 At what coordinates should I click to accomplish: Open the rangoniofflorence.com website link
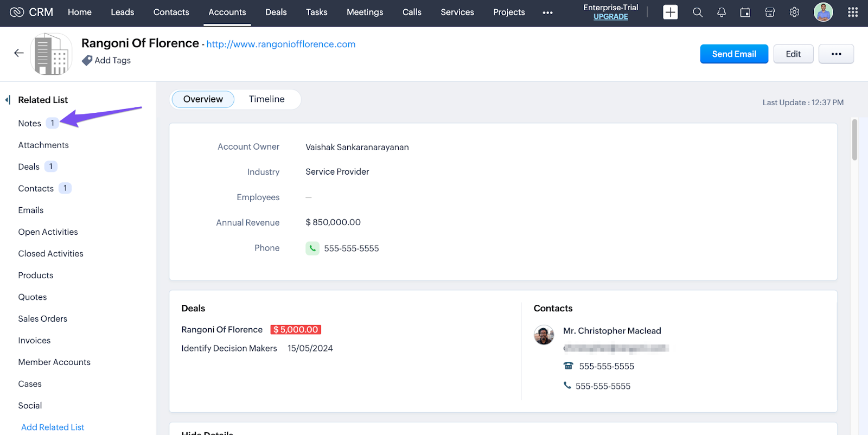(280, 44)
